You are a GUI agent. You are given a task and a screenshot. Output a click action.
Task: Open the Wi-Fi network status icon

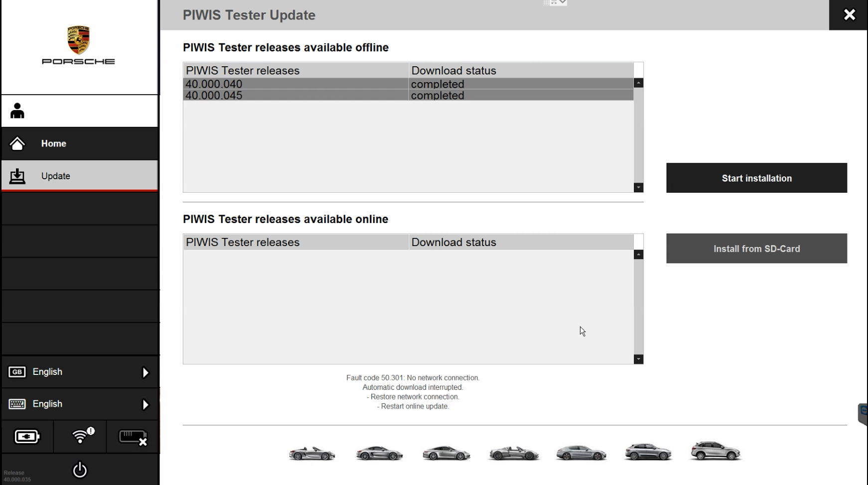point(80,437)
